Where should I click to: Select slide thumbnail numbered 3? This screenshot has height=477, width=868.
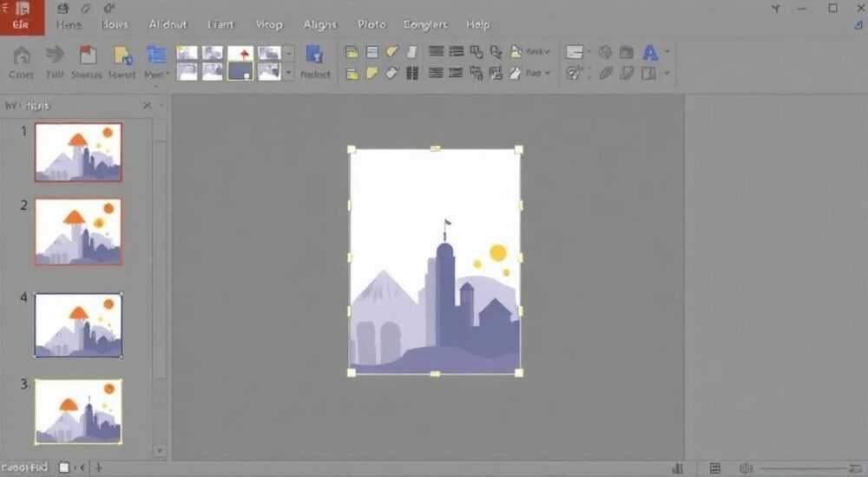[78, 411]
